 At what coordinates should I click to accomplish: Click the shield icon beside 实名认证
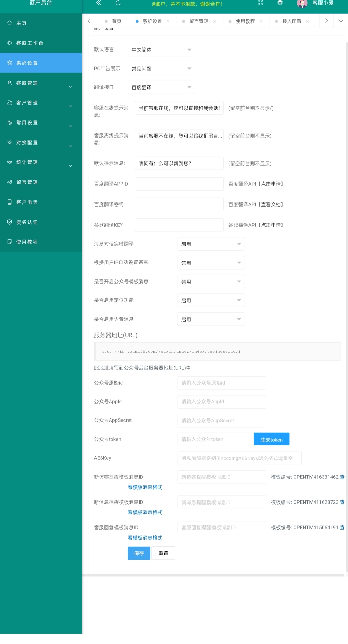tap(10, 222)
